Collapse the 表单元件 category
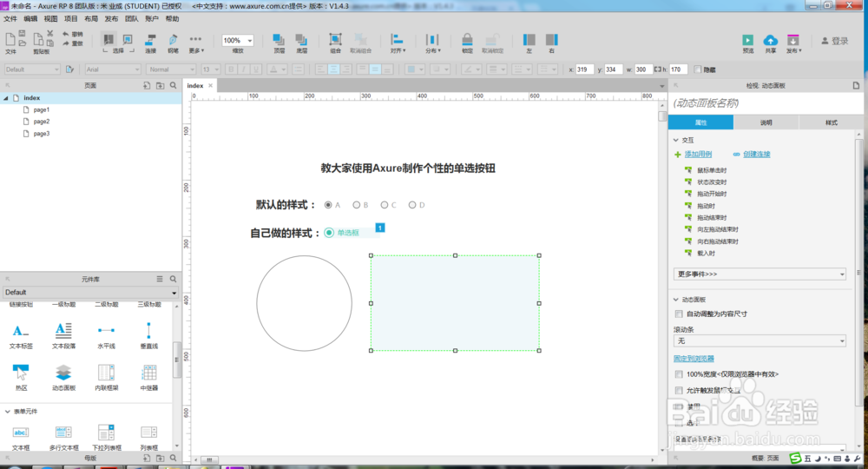This screenshot has width=868, height=469. (x=7, y=412)
